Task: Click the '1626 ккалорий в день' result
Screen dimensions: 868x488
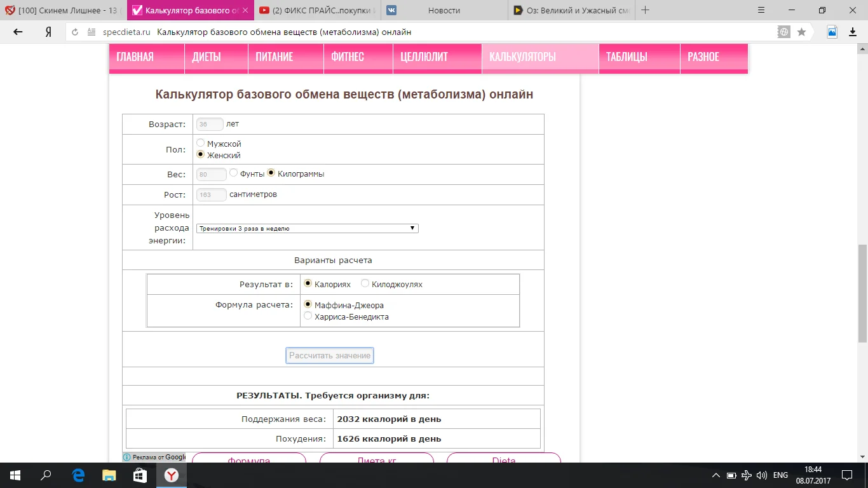Action: point(389,438)
